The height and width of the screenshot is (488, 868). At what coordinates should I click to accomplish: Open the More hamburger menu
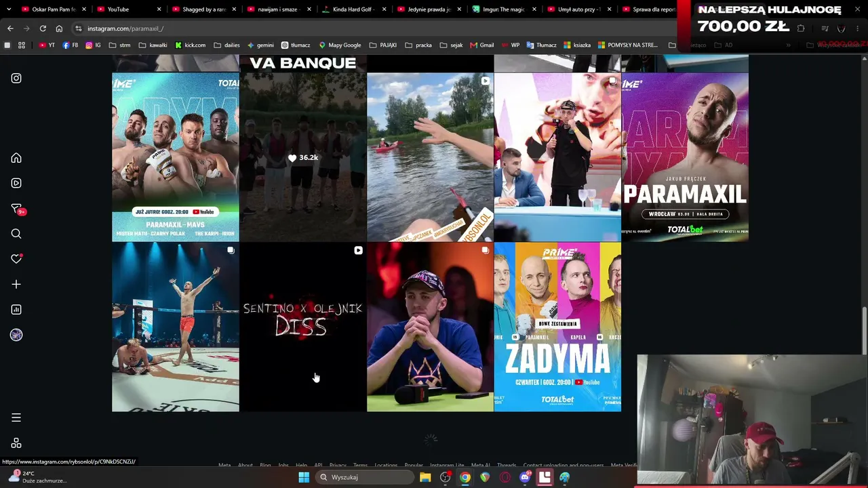pyautogui.click(x=16, y=418)
